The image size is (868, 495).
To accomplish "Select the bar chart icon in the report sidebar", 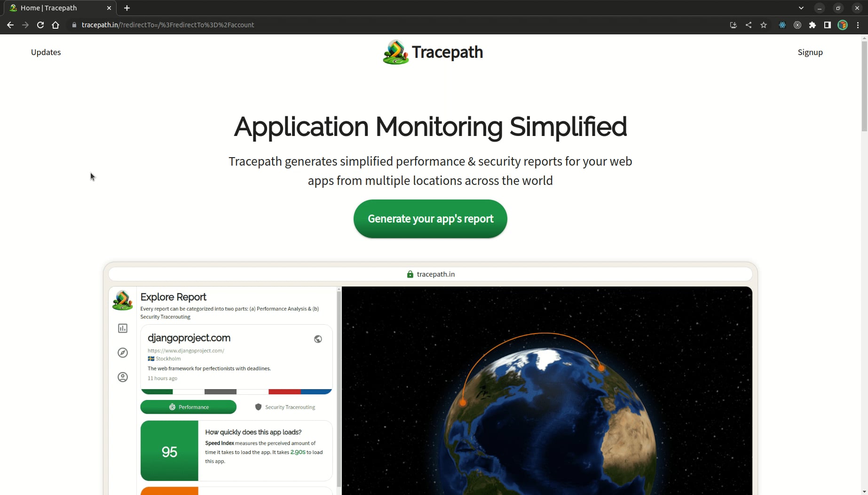I will point(122,328).
